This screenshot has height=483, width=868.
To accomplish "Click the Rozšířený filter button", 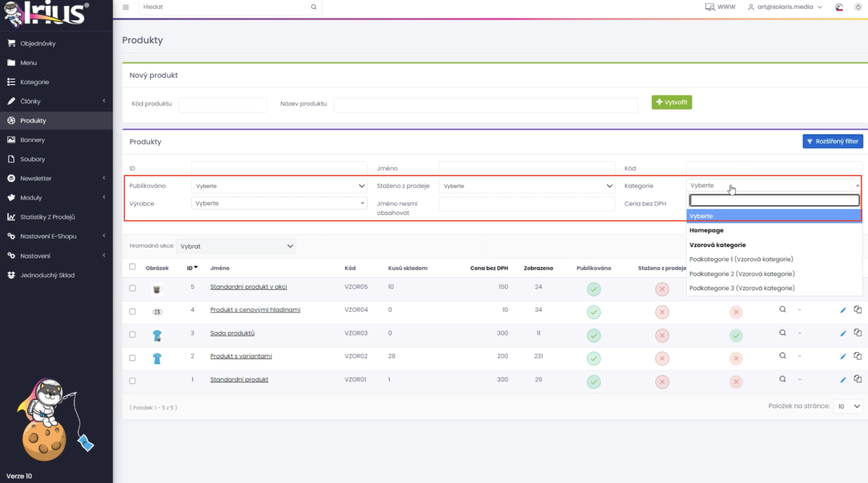I will (833, 141).
